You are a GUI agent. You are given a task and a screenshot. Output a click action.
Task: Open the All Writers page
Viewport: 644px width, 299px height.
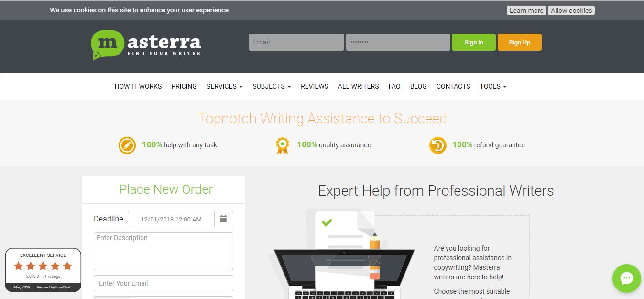pos(358,86)
